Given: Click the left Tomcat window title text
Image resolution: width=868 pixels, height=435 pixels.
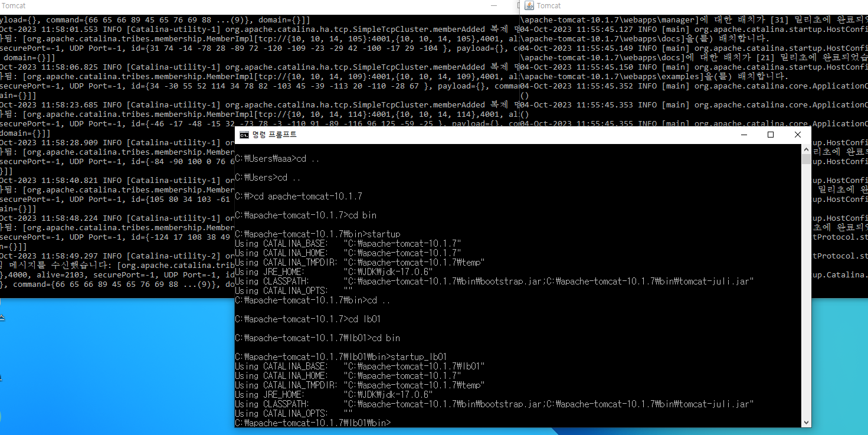Looking at the screenshot, I should point(13,5).
